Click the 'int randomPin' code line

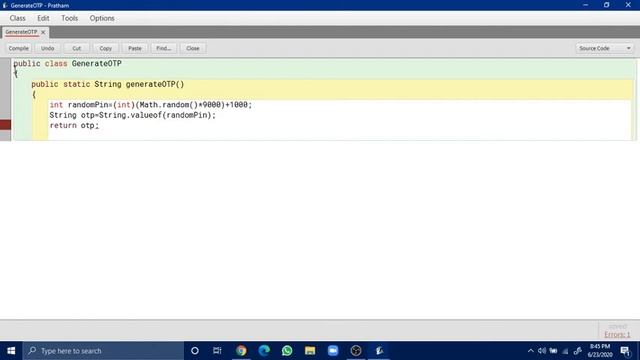point(151,105)
